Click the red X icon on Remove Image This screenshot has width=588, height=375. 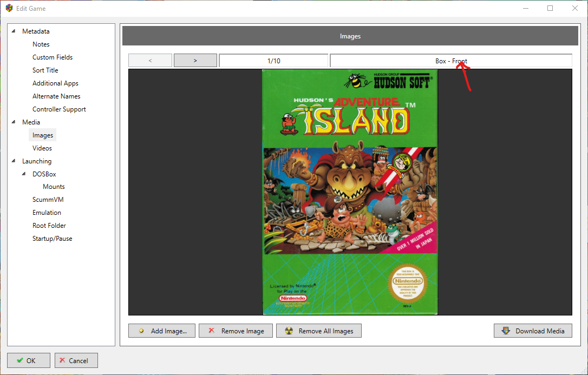click(x=212, y=331)
